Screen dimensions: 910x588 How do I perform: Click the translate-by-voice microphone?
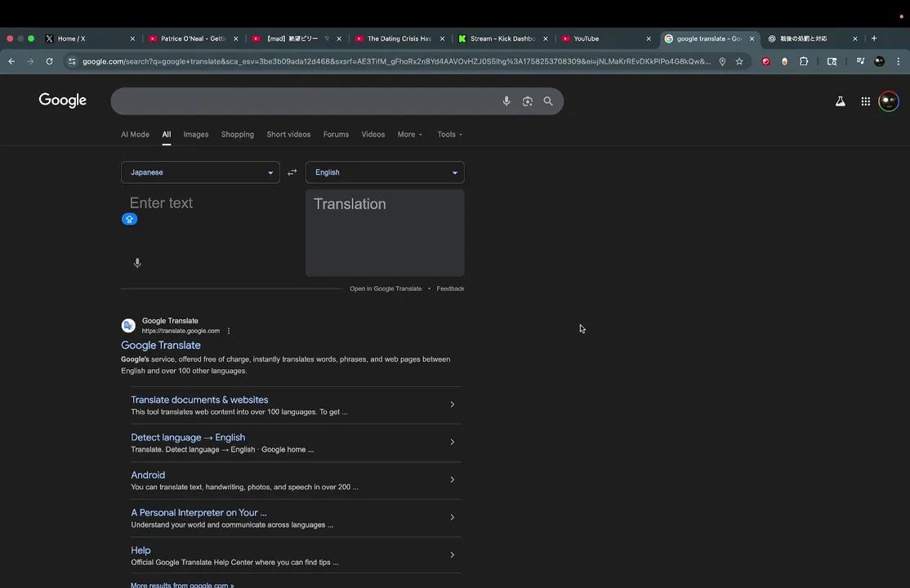click(137, 263)
